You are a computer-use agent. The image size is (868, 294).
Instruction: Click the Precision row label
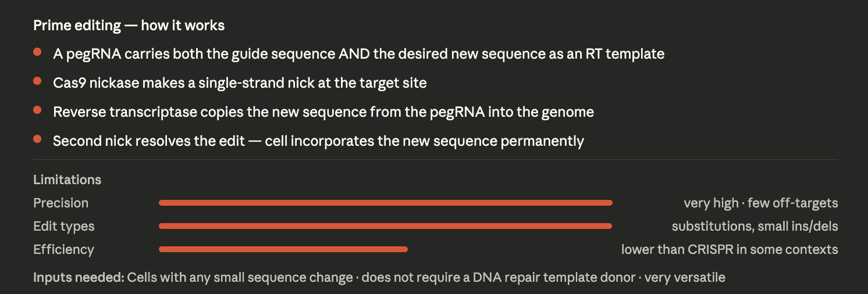click(x=61, y=203)
